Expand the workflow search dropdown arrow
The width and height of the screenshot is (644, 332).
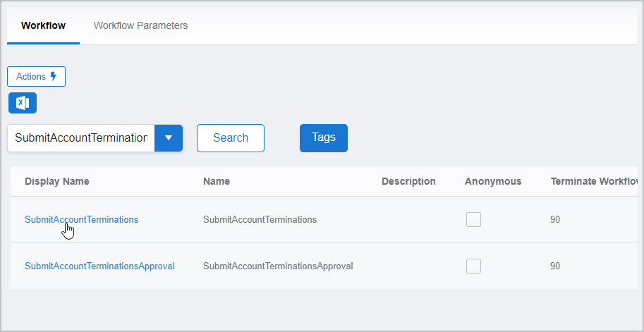click(168, 138)
